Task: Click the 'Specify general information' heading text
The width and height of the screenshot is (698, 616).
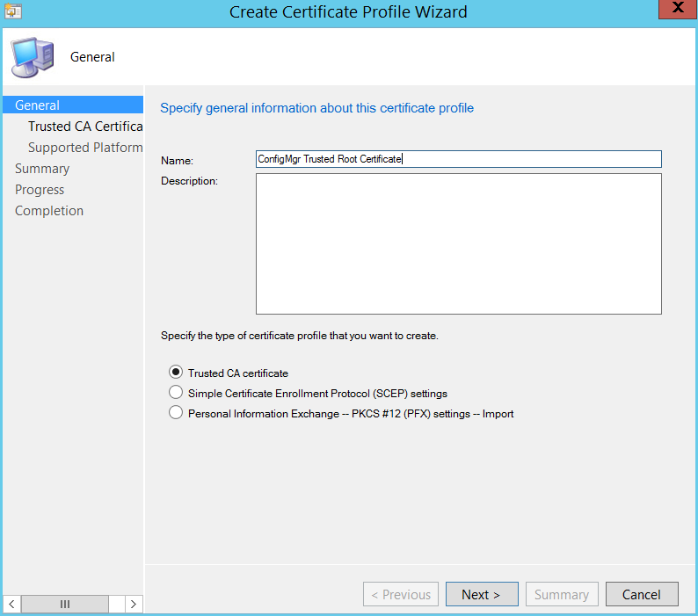Action: pyautogui.click(x=316, y=108)
